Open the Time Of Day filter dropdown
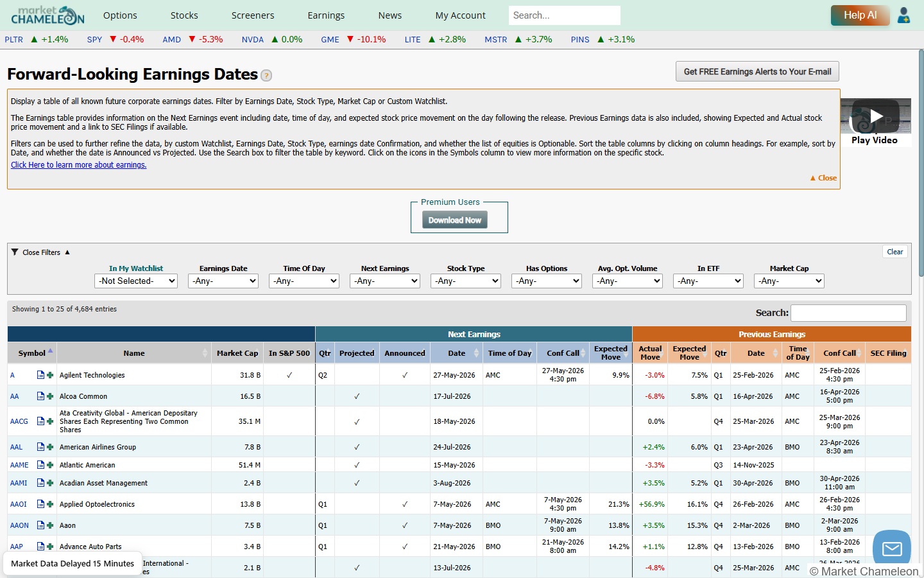 [304, 281]
